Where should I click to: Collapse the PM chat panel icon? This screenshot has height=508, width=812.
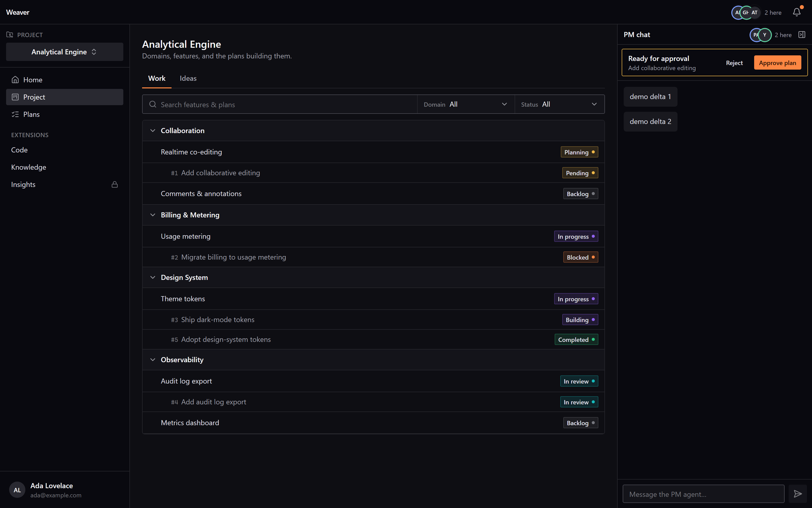tap(802, 35)
